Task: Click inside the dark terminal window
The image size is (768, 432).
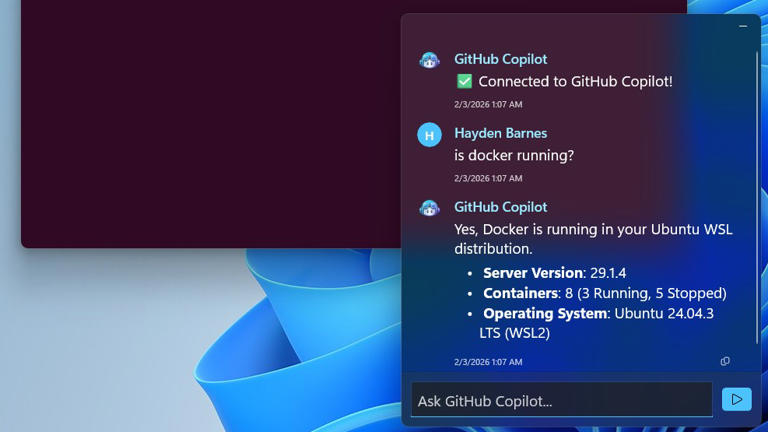Action: tap(211, 122)
